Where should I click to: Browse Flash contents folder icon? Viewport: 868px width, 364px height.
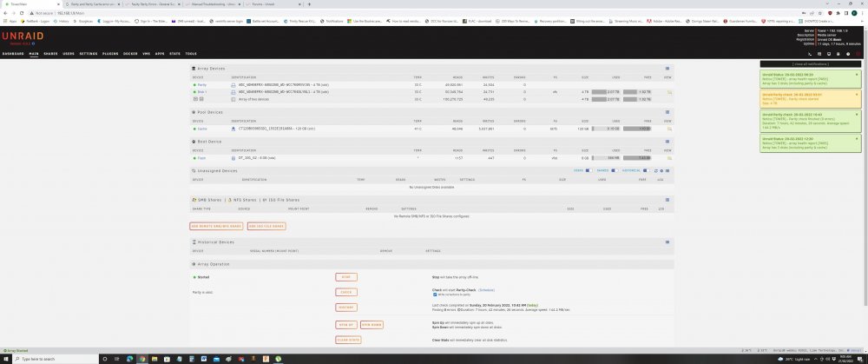click(669, 158)
